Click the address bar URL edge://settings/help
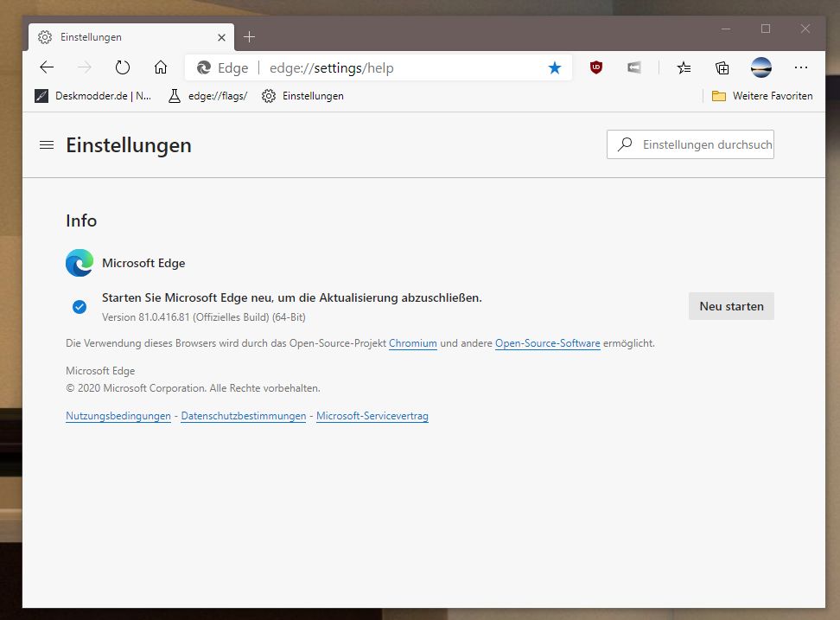 pos(332,68)
